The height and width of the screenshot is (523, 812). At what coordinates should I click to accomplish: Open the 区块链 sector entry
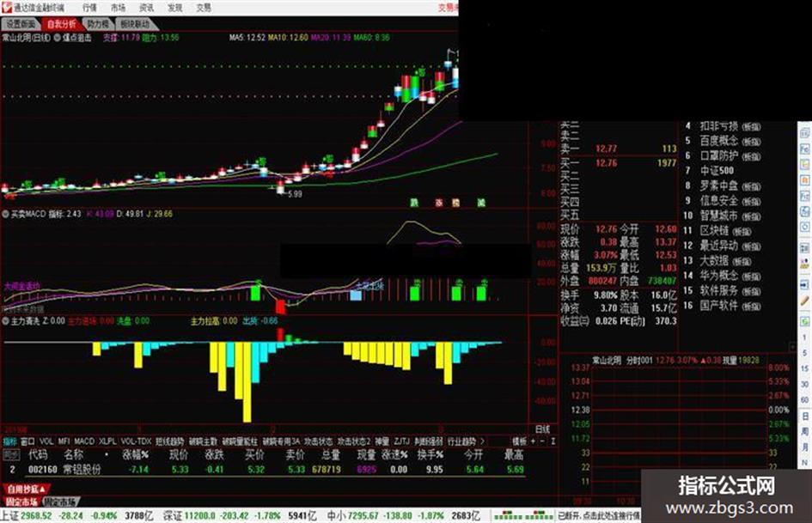pyautogui.click(x=725, y=230)
